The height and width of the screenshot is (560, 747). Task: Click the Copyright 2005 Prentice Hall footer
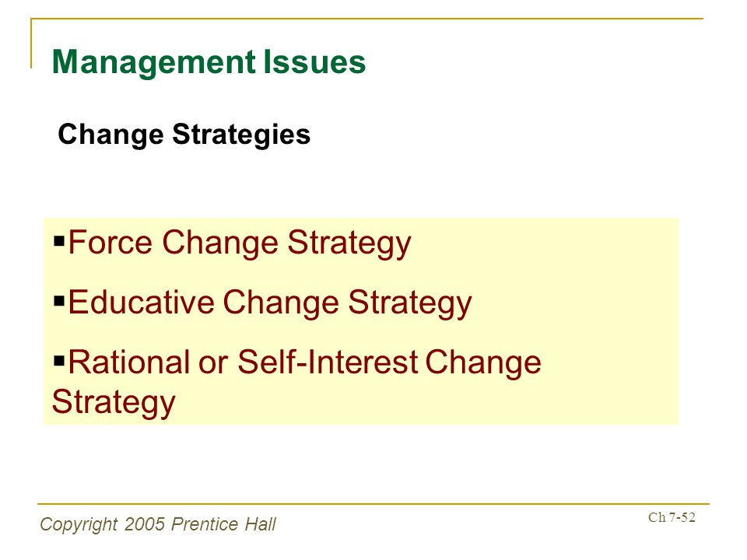coord(158,524)
